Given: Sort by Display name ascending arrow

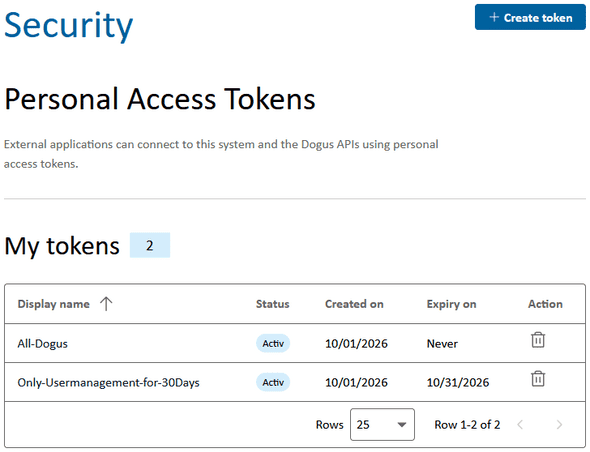Looking at the screenshot, I should pos(106,304).
